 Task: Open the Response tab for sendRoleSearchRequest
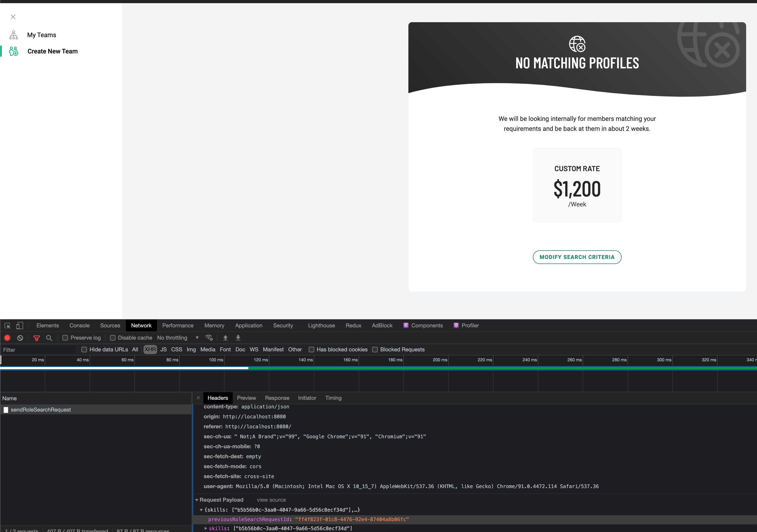277,398
